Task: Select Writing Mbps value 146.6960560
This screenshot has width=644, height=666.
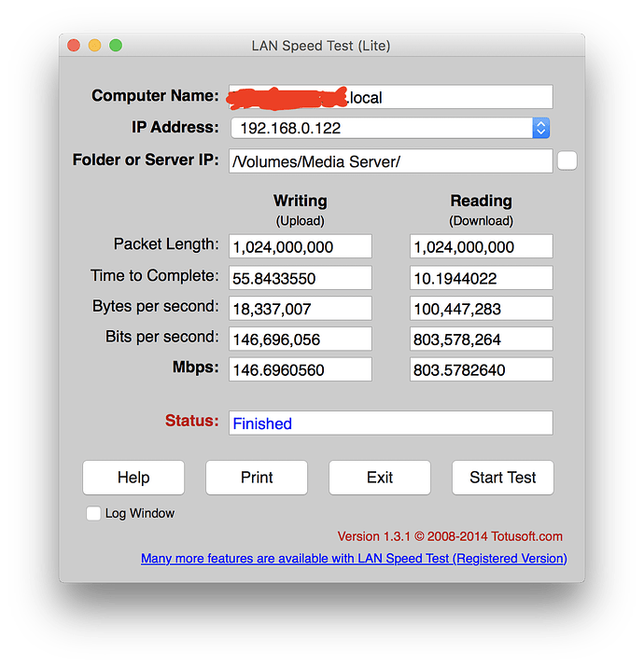Action: (301, 370)
